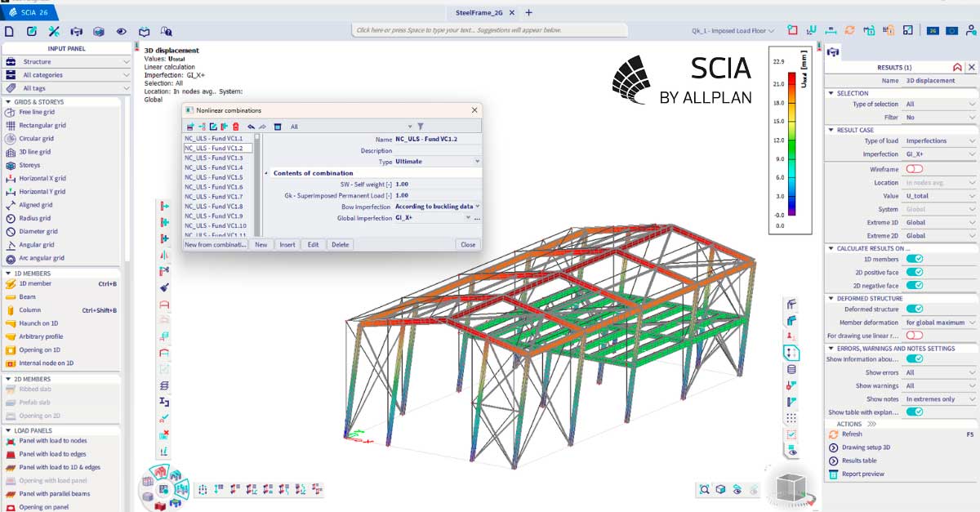
Task: Toggle the Show table with explanation switch
Action: click(914, 412)
